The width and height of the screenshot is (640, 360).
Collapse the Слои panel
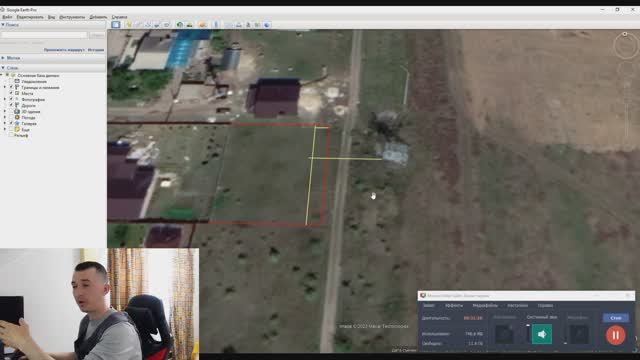pos(3,68)
